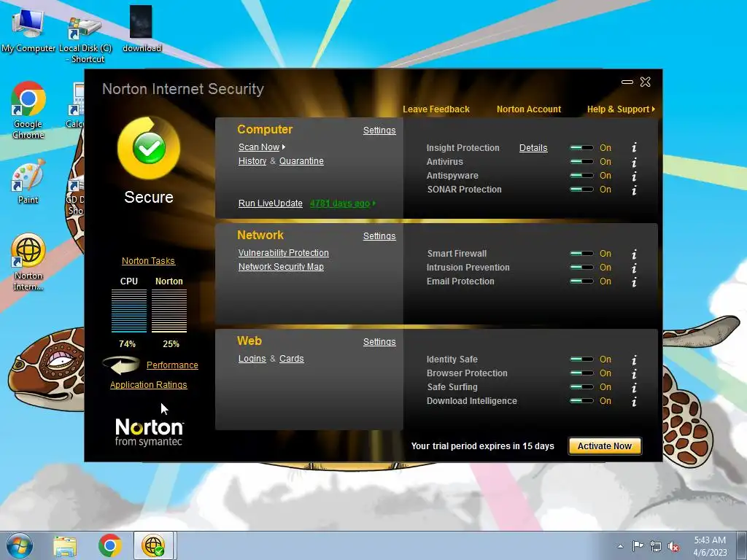
Task: Open Application Ratings
Action: [x=148, y=385]
